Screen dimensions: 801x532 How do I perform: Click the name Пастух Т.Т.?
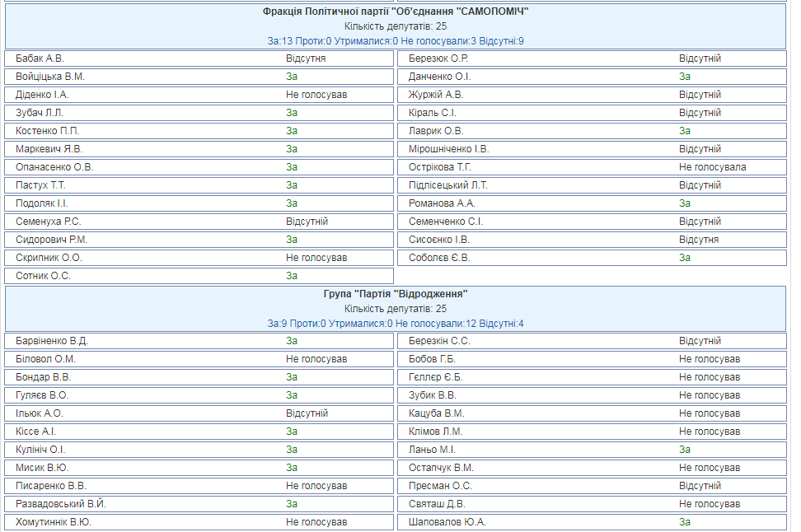coord(40,185)
